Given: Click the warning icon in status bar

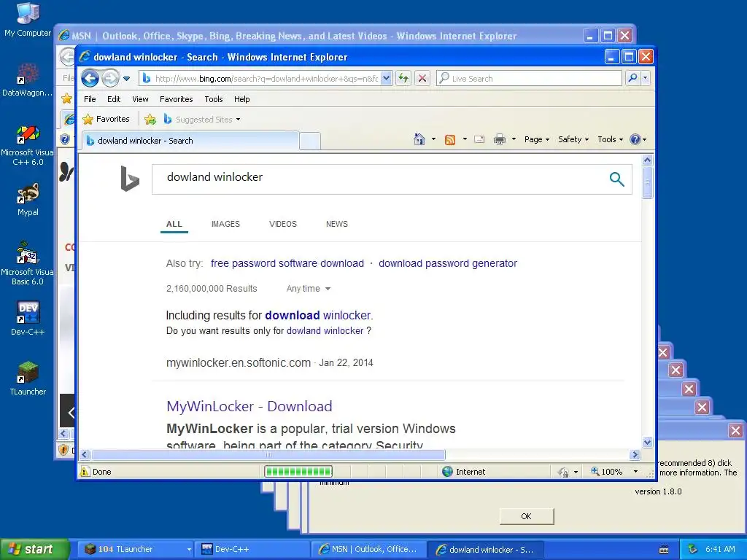Looking at the screenshot, I should (x=85, y=472).
